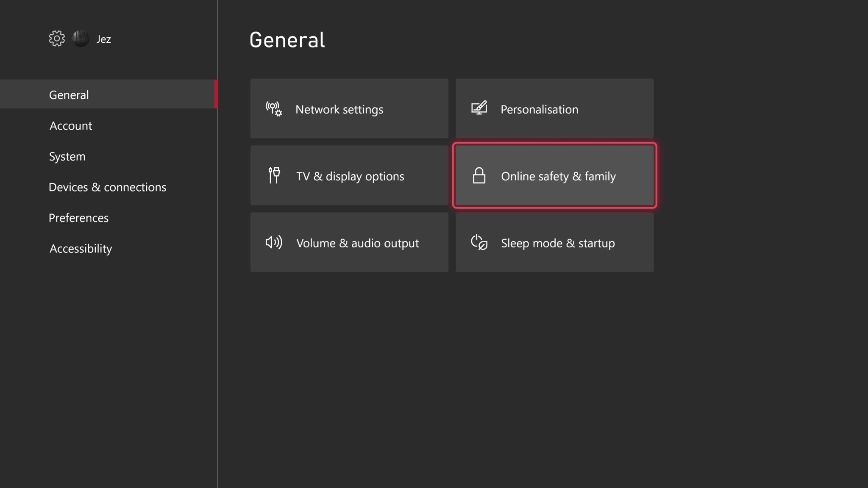Viewport: 868px width, 488px height.
Task: Open the Preferences category
Action: pos(78,218)
